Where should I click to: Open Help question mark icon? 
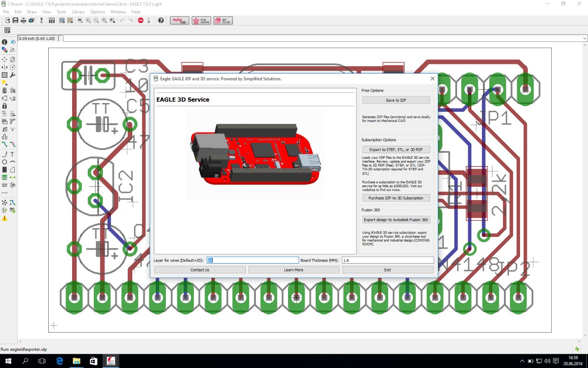pyautogui.click(x=161, y=20)
